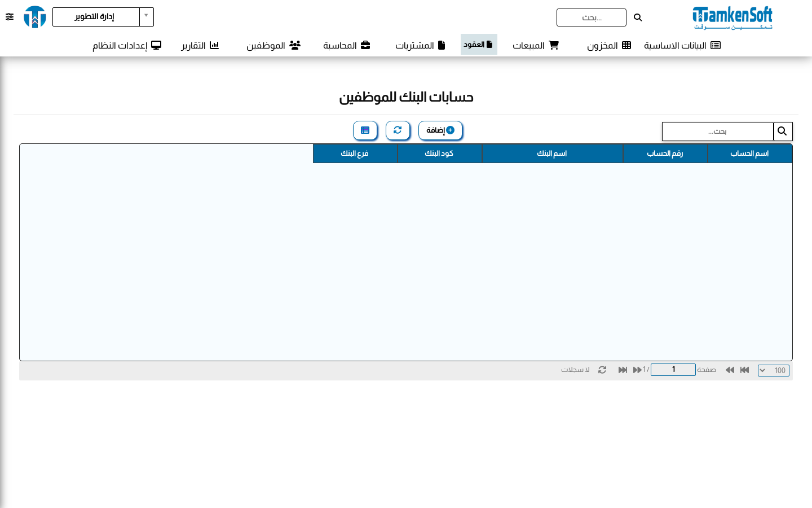Sort by رقم الحساب column header
Image resolution: width=812 pixels, height=508 pixels.
pos(665,154)
